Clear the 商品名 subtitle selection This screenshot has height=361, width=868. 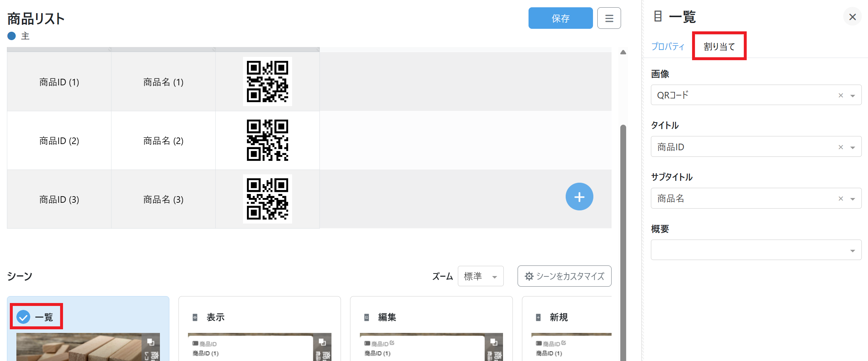[840, 199]
